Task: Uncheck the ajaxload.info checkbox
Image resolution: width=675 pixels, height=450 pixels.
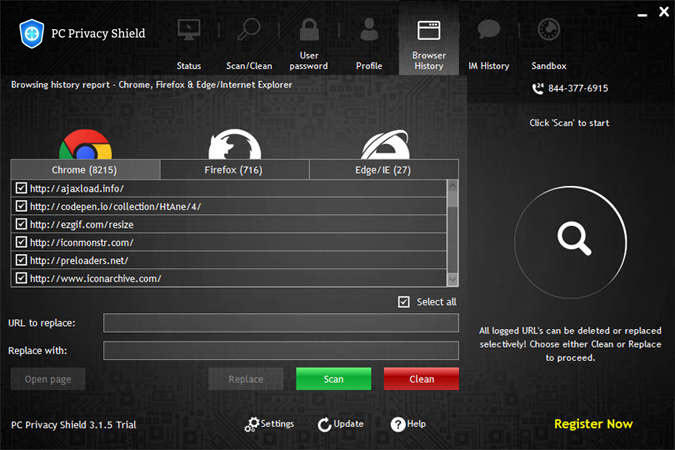Action: coord(21,188)
